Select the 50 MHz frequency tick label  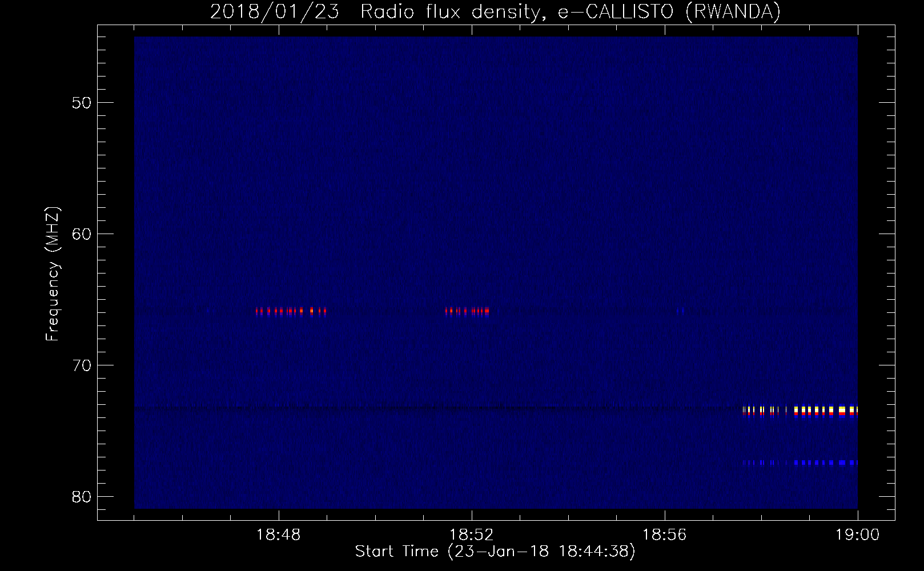point(82,103)
